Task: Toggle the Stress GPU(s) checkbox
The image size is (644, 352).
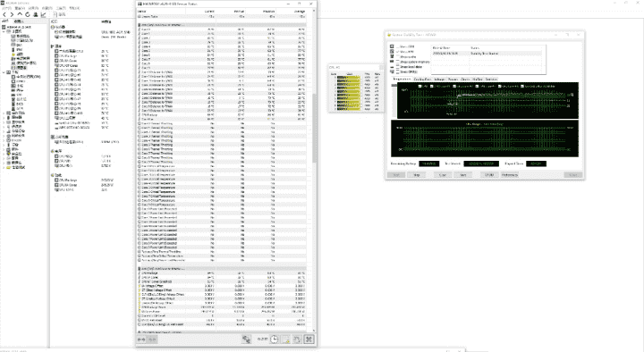Action: [397, 71]
